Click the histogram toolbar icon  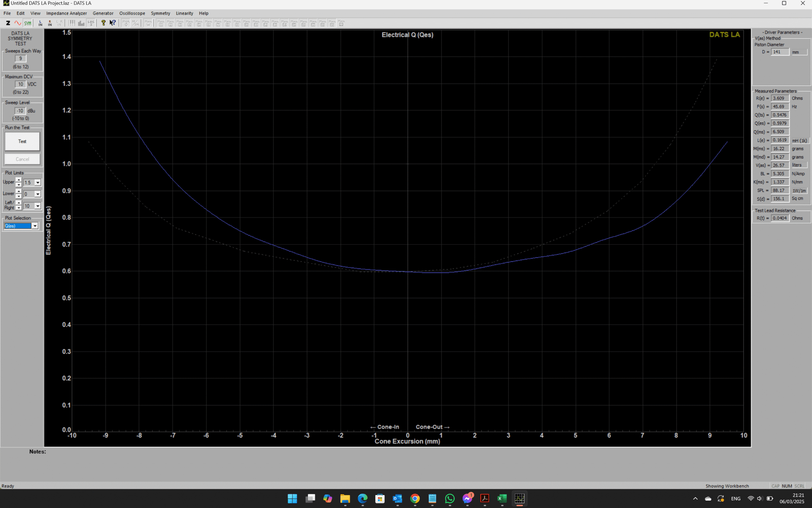81,23
